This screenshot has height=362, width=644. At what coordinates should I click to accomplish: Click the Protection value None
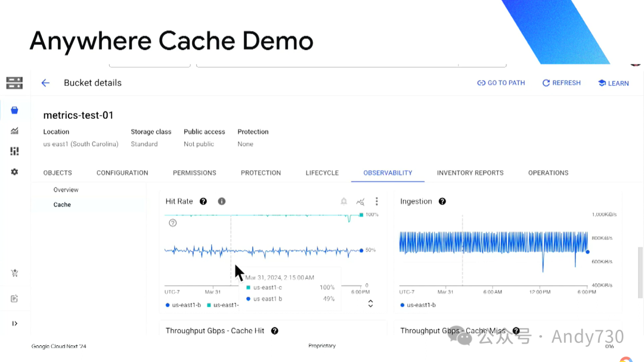coord(245,144)
